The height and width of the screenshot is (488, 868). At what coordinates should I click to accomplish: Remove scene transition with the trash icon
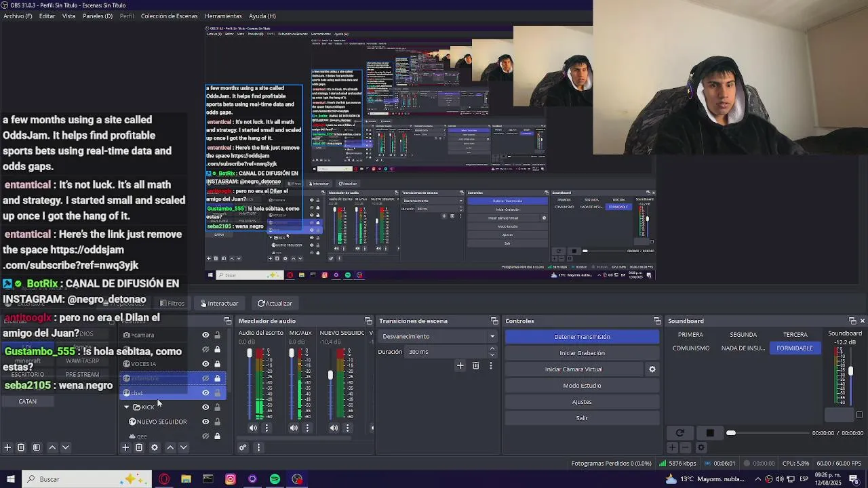[475, 366]
